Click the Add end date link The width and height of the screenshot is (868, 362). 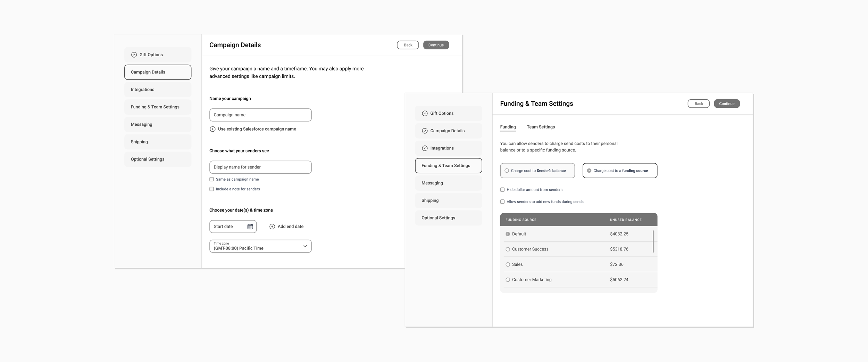[x=291, y=227]
